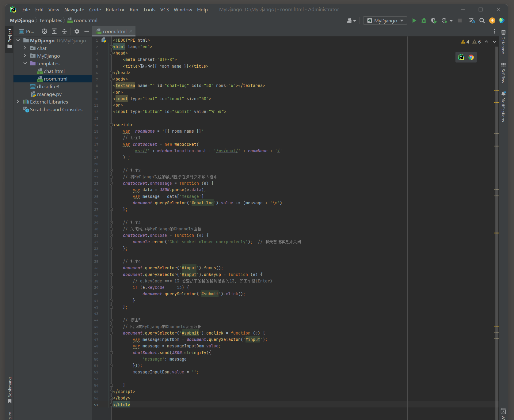514x420 pixels.
Task: Go to next highlighted error arrow
Action: point(494,42)
